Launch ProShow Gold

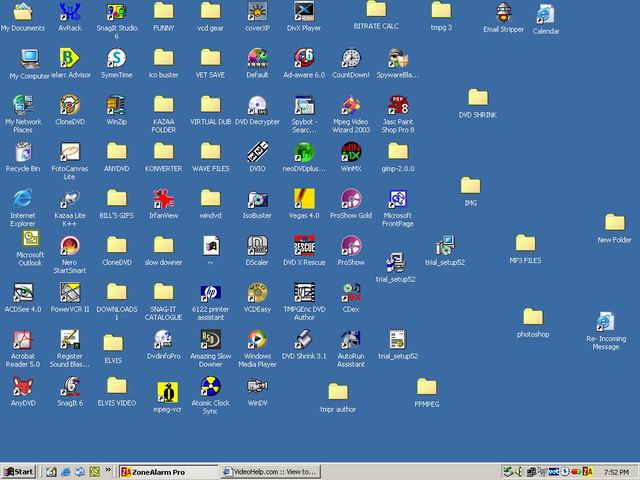click(x=351, y=200)
